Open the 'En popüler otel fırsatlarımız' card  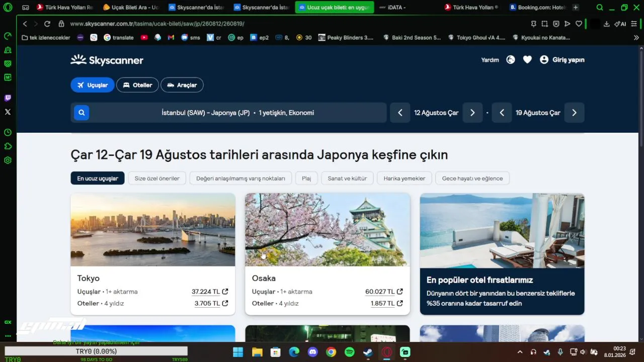click(x=502, y=254)
